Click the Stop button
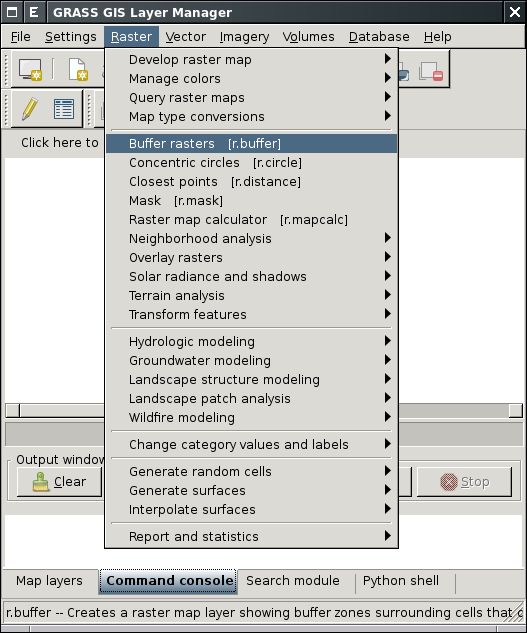 (x=464, y=482)
